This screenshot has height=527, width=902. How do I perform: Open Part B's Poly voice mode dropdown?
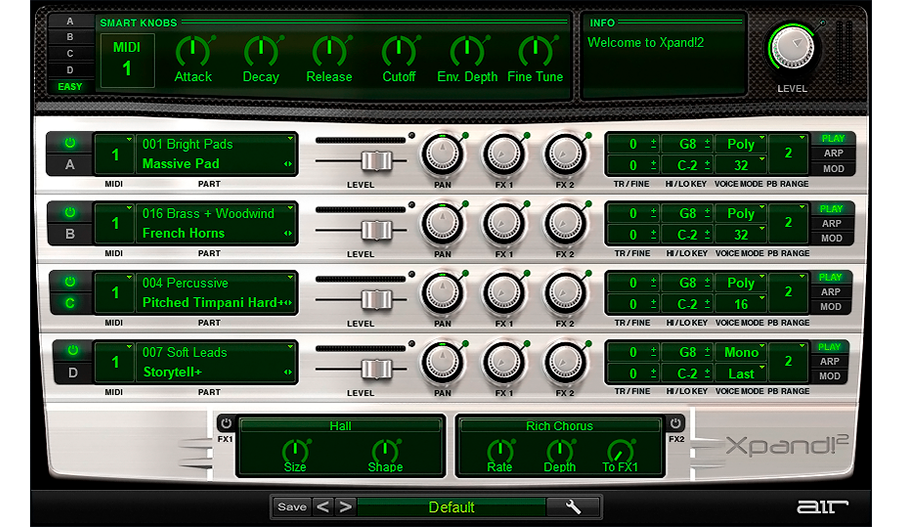pos(741,213)
